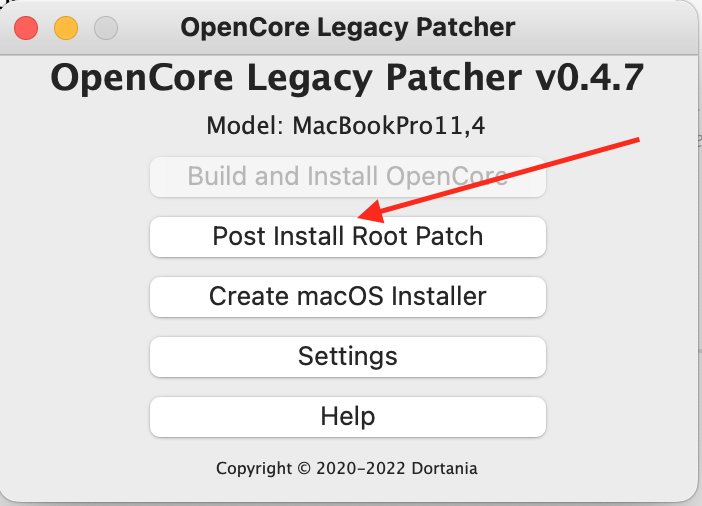
Task: Click the "Model:" label word
Action: pyautogui.click(x=245, y=126)
